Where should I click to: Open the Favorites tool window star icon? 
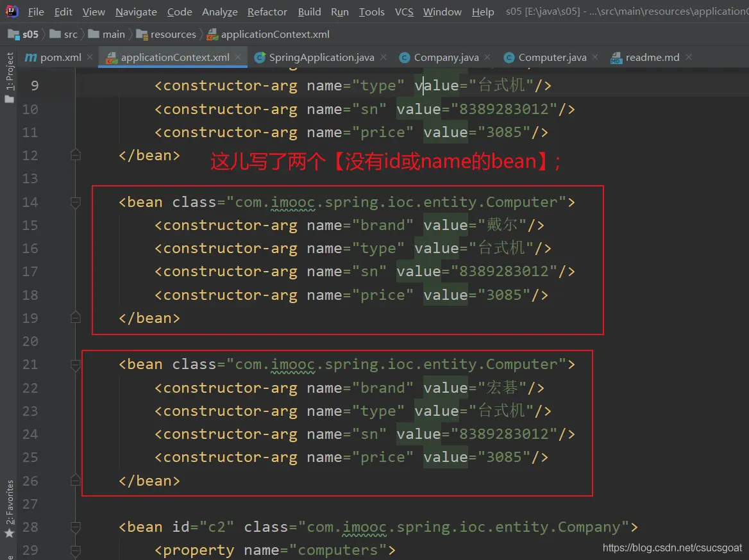click(9, 533)
